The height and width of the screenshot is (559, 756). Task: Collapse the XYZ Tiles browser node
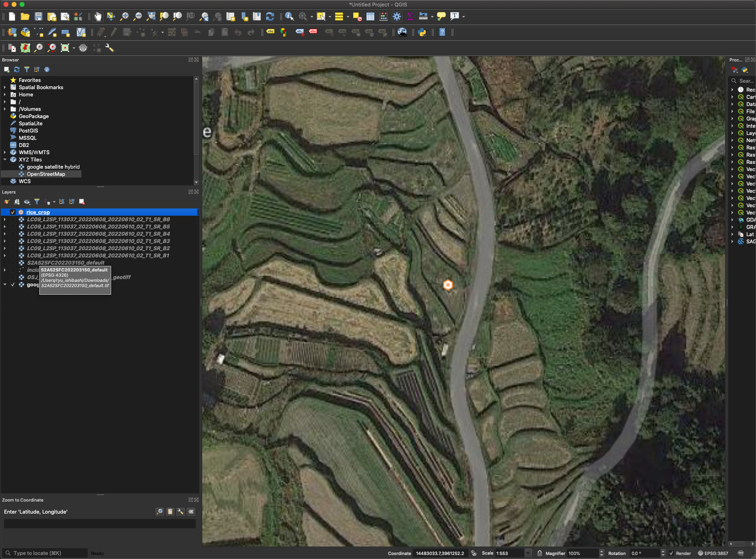point(5,159)
